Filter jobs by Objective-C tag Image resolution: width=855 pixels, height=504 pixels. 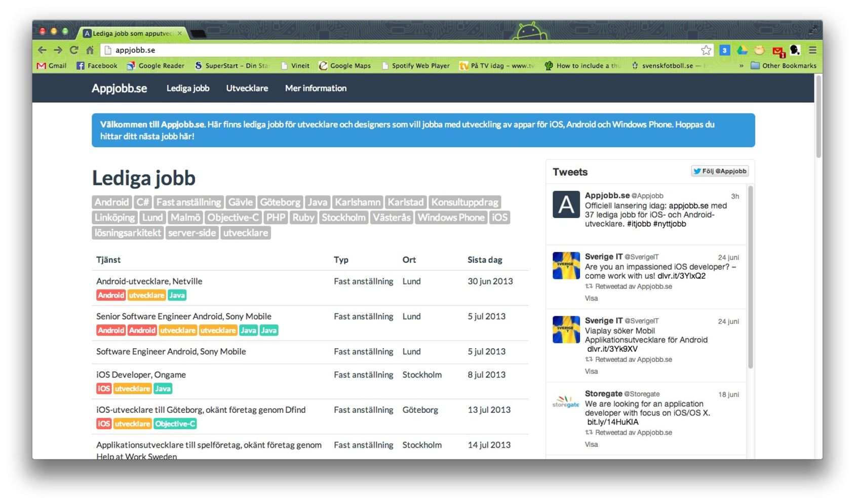[233, 218]
